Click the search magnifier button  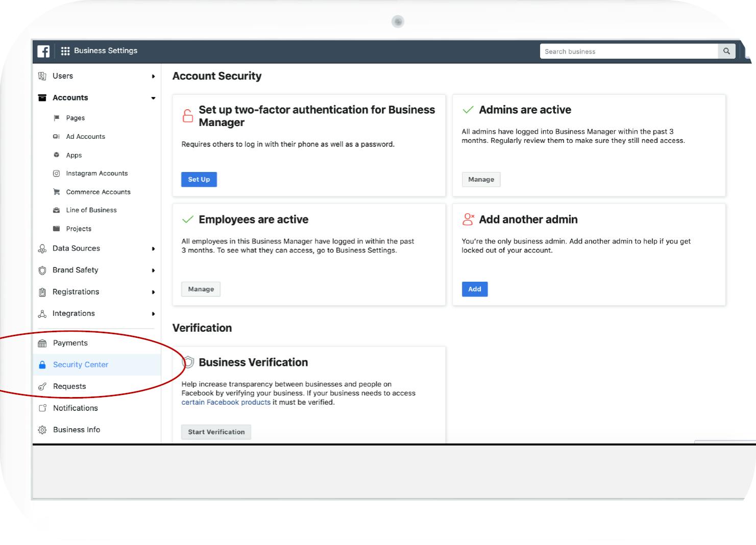coord(726,51)
